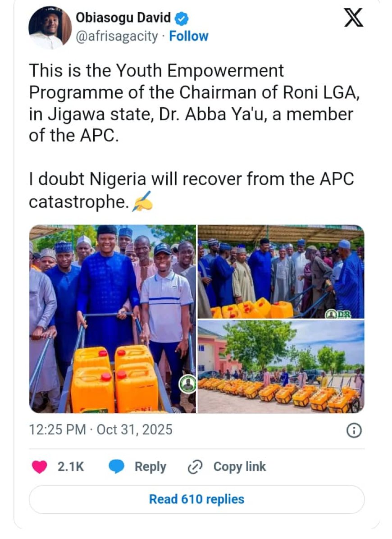392x539 pixels.
Task: Click the chain link icon
Action: [196, 466]
